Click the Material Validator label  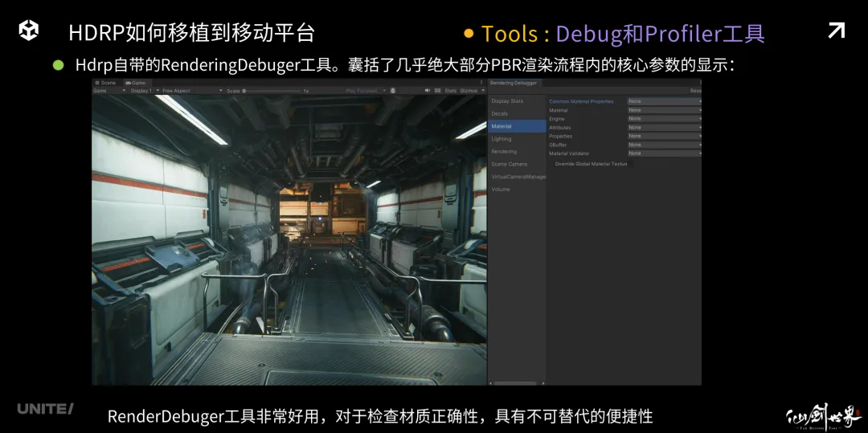(x=569, y=153)
